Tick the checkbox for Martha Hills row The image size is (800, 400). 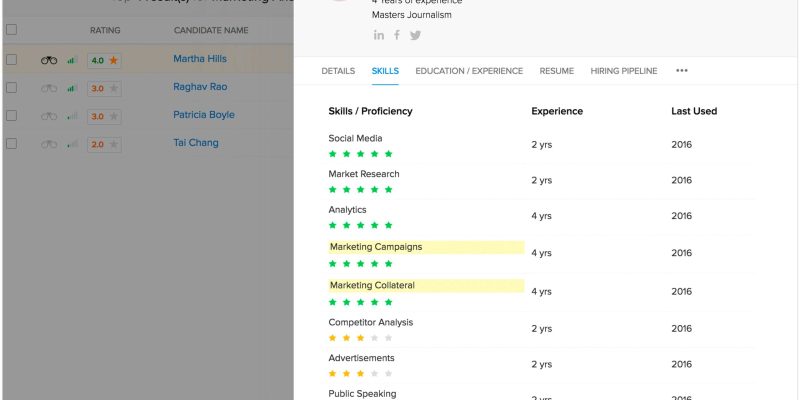click(11, 60)
